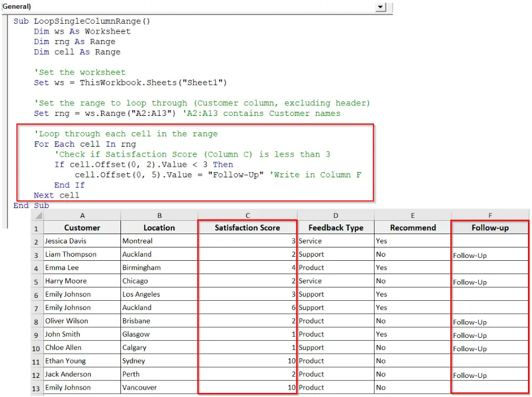Select the "Oliver Wilson" cell

[x=82, y=321]
